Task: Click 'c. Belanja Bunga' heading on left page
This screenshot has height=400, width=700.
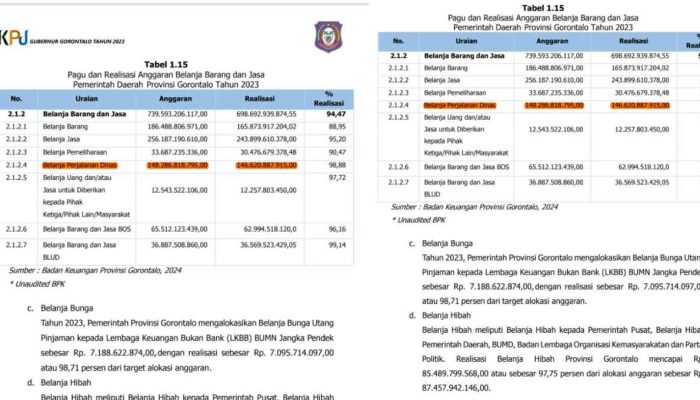Action: (x=60, y=308)
